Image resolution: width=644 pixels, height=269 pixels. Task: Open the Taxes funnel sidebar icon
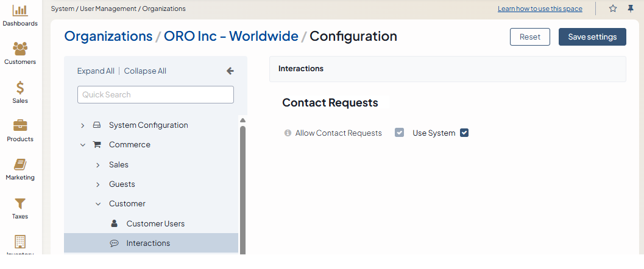tap(20, 203)
